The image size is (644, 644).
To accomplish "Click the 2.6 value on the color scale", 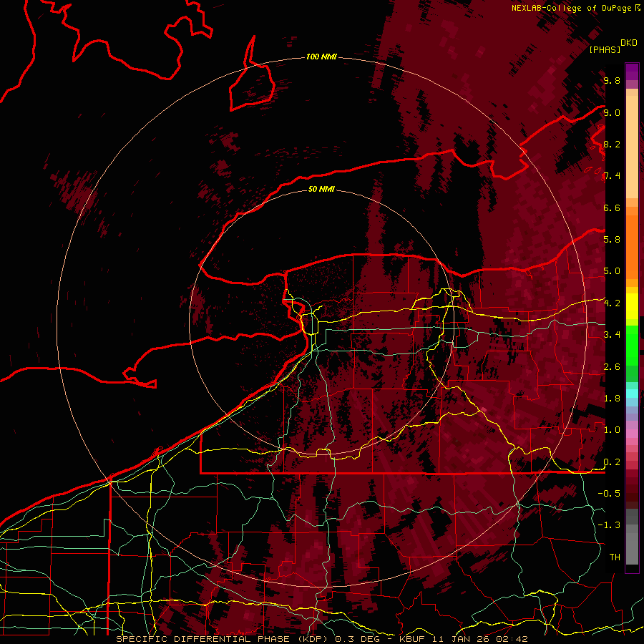I will (x=612, y=367).
